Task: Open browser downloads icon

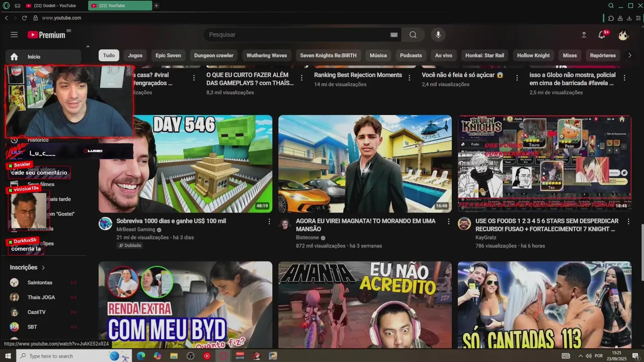Action: 629,18
